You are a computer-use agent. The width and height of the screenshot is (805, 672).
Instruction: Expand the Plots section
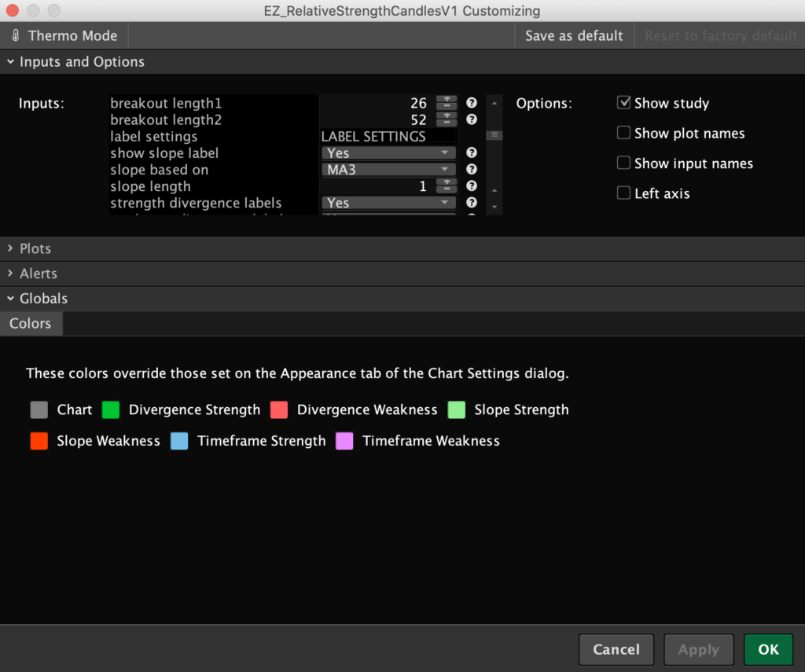coord(35,248)
